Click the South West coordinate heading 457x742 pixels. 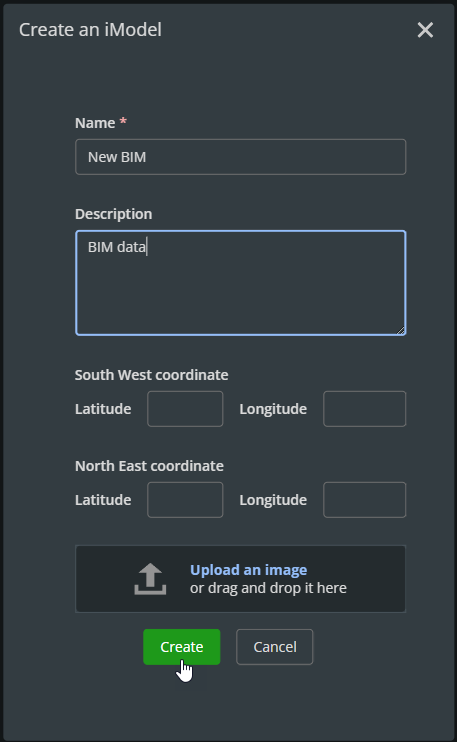click(x=151, y=375)
